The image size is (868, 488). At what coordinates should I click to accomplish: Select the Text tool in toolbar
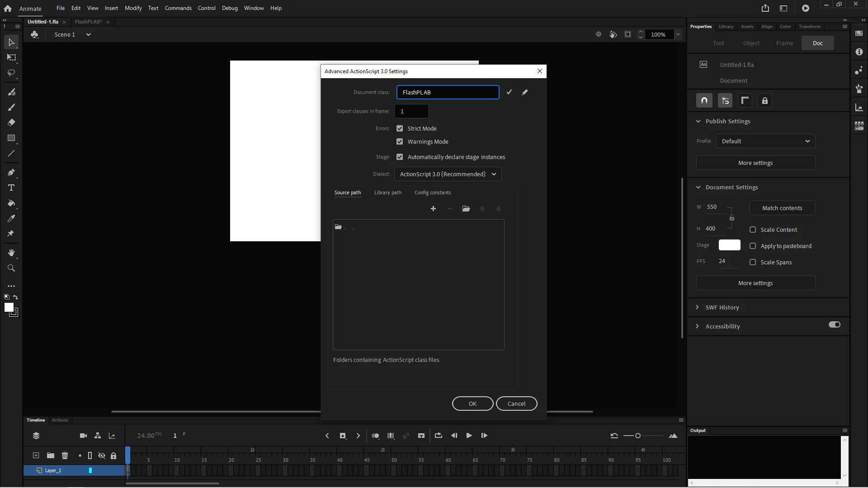pos(11,188)
